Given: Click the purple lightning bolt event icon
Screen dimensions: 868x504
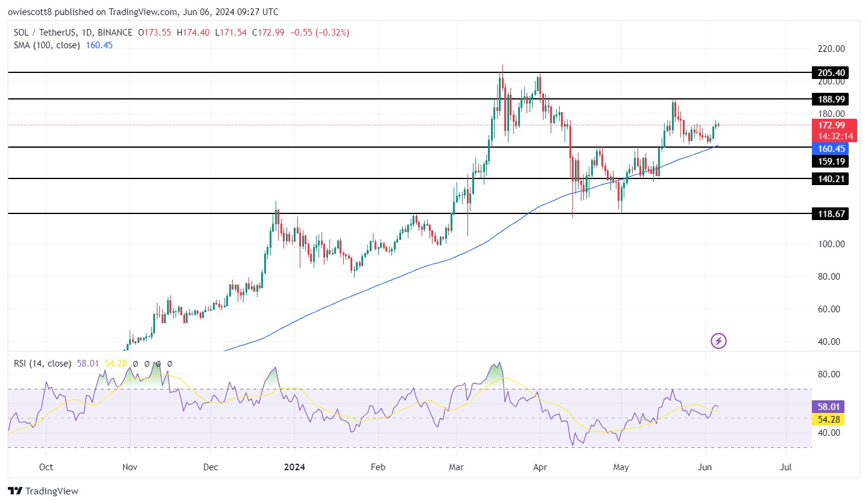Looking at the screenshot, I should 718,341.
